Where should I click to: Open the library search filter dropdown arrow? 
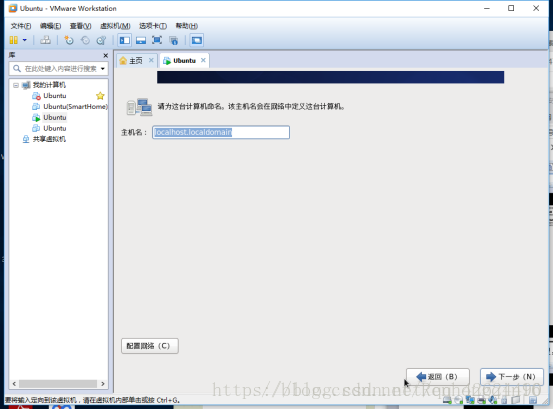pyautogui.click(x=103, y=68)
